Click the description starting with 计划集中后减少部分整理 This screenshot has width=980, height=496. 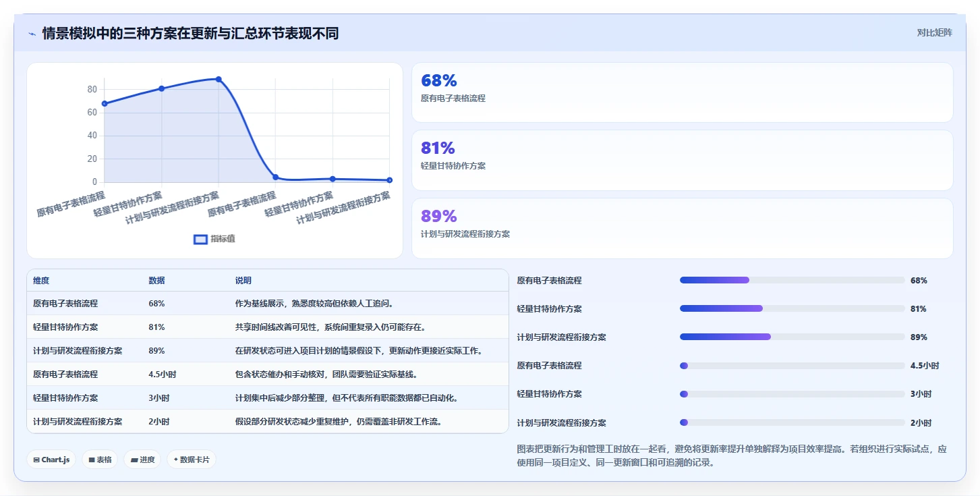point(347,397)
